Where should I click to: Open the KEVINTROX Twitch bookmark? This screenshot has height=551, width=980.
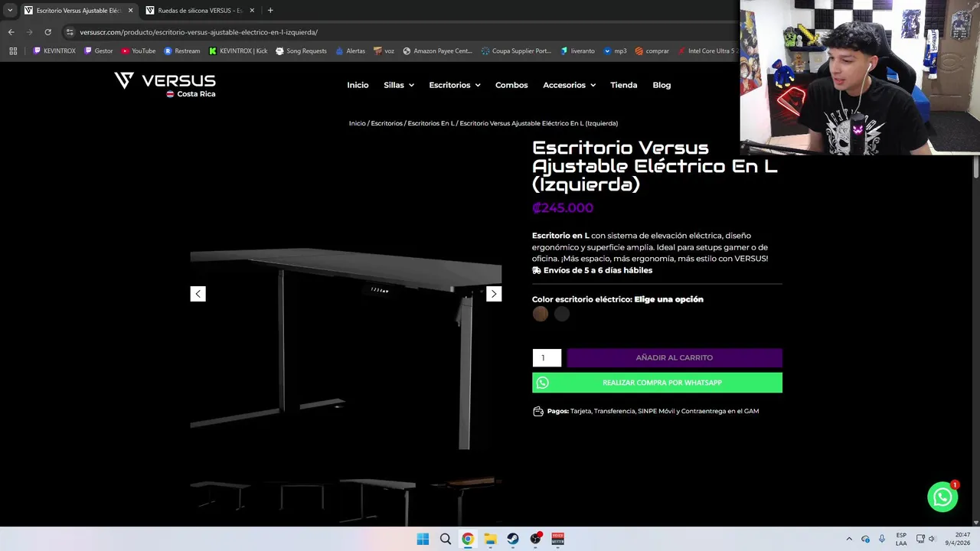click(54, 51)
